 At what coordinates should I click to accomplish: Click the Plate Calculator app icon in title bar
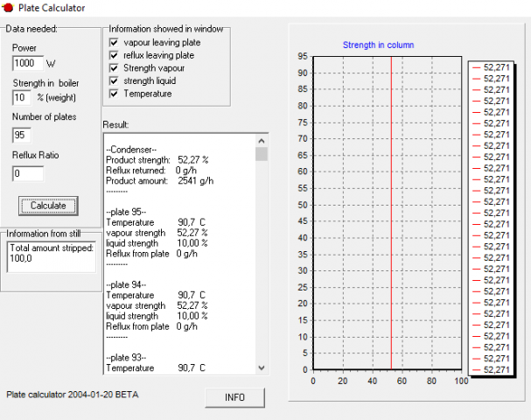tap(9, 8)
